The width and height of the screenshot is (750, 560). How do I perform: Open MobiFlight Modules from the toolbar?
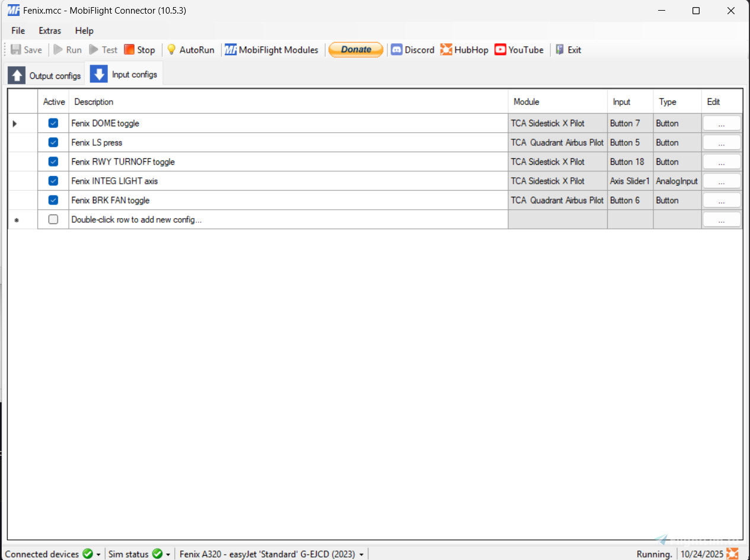[272, 50]
